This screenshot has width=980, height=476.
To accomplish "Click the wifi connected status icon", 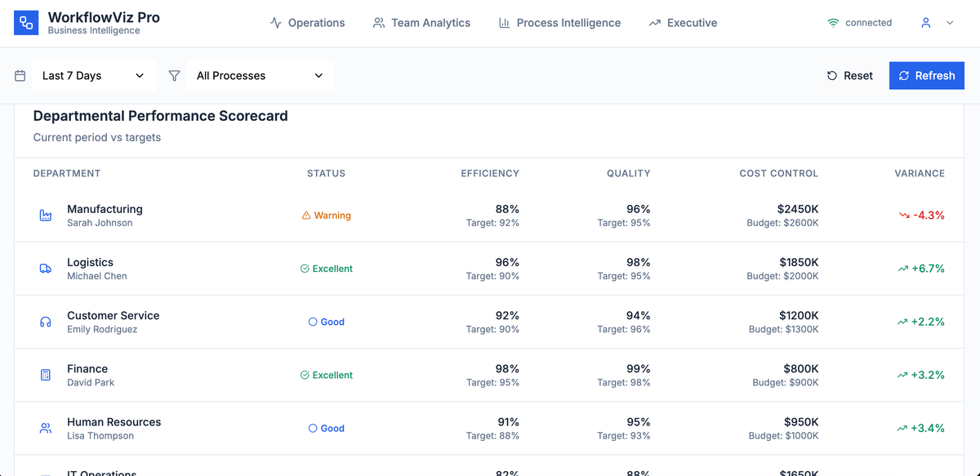I will coord(833,23).
